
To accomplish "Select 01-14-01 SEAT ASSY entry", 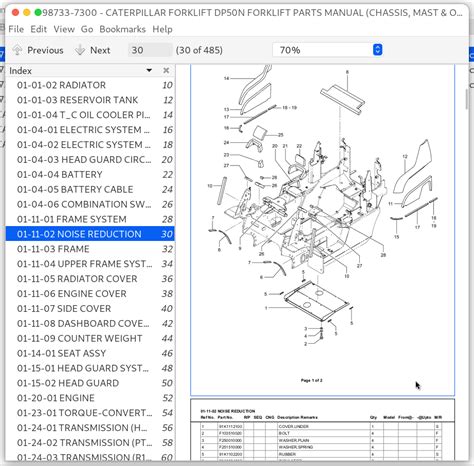I will [x=90, y=353].
